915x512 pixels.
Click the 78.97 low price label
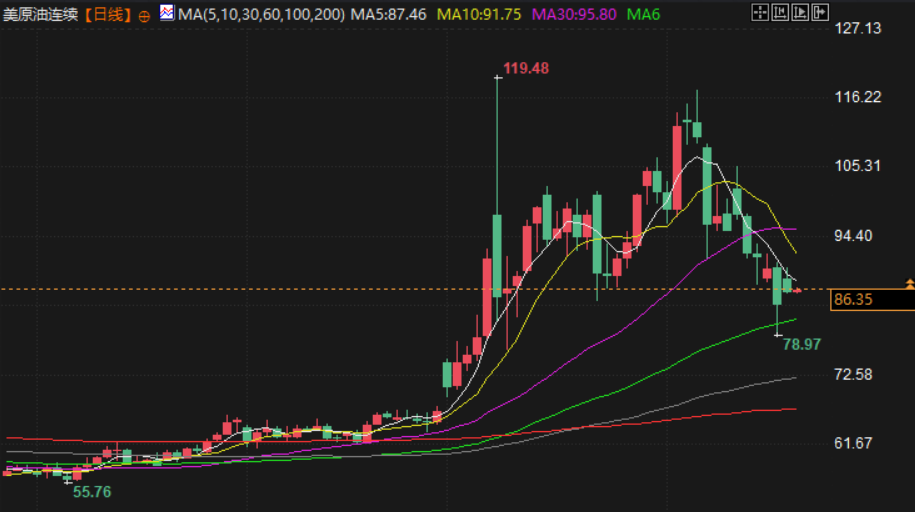(802, 344)
